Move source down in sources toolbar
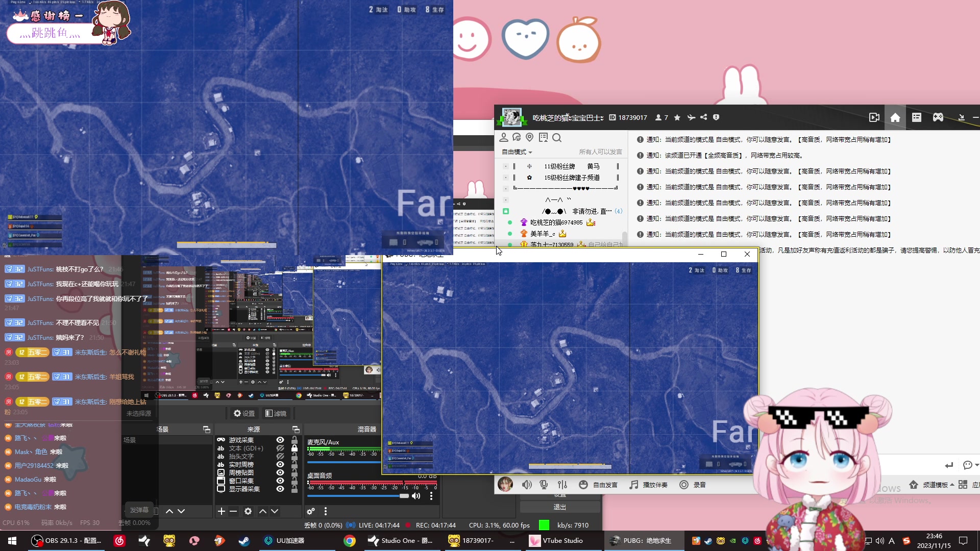Image resolution: width=980 pixels, height=551 pixels. [x=275, y=511]
